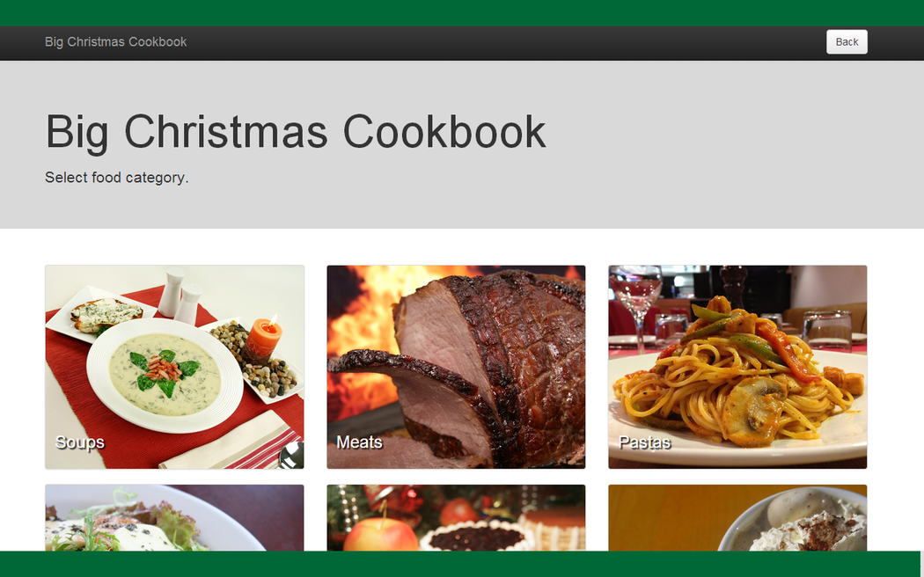
Task: Select the Meats category photo
Action: point(456,367)
